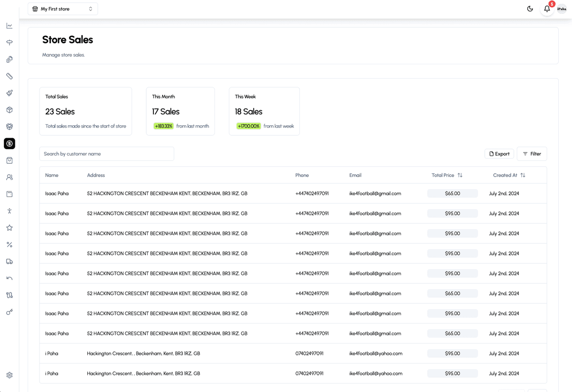Click the star reviews icon in sidebar
Viewport: 572px width, 392px height.
pyautogui.click(x=10, y=227)
